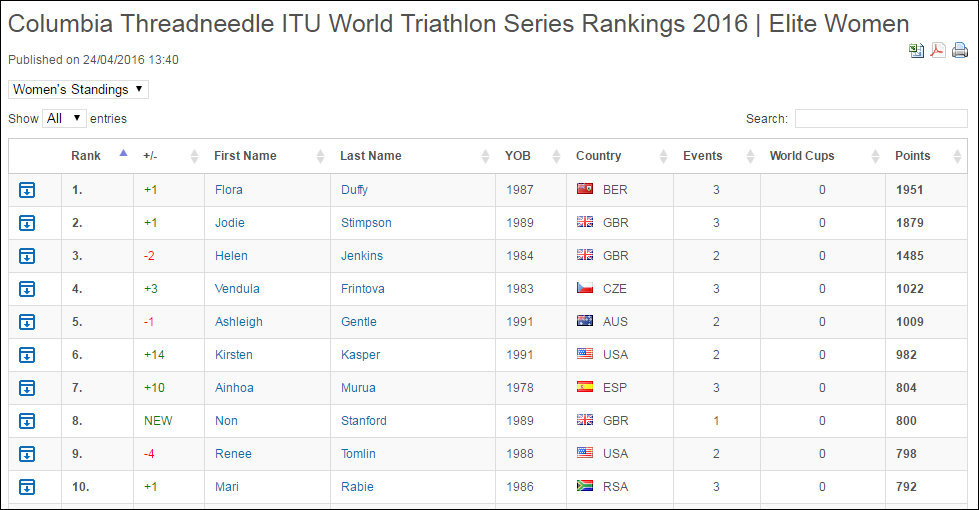Expand row details for Mari Rabie
Viewport: 979px width, 510px height.
27,487
